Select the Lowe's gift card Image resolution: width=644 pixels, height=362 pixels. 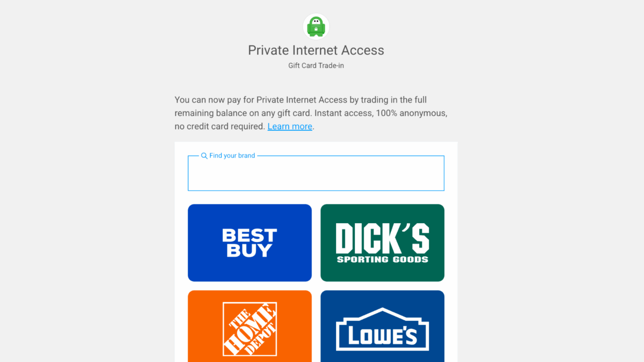[382, 326]
